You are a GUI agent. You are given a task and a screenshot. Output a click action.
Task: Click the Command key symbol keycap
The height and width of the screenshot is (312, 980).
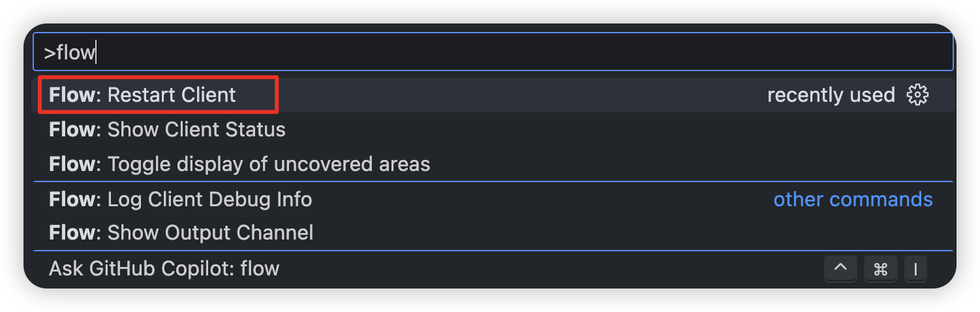(880, 268)
